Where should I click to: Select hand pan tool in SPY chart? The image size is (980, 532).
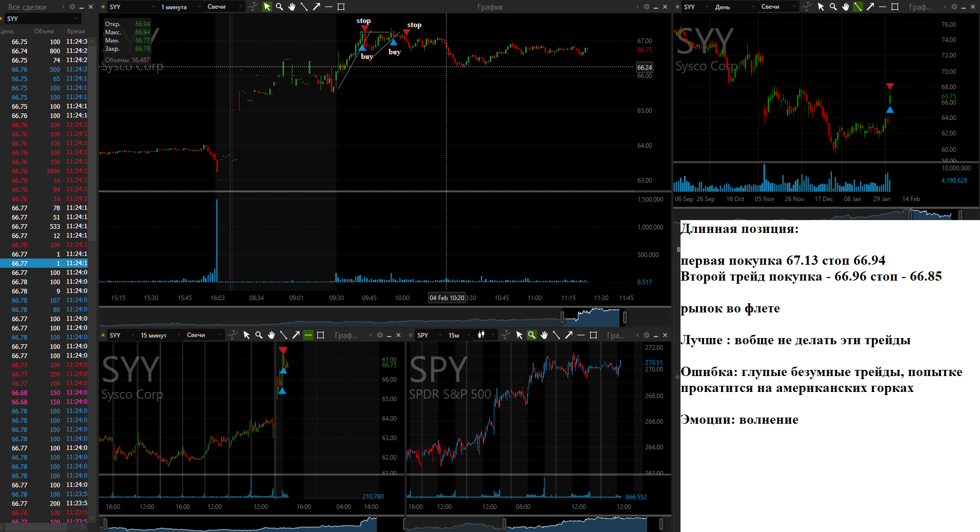(x=544, y=335)
